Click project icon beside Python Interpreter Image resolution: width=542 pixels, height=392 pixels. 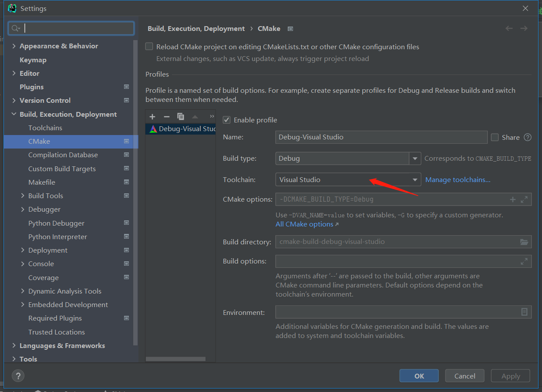pos(126,237)
